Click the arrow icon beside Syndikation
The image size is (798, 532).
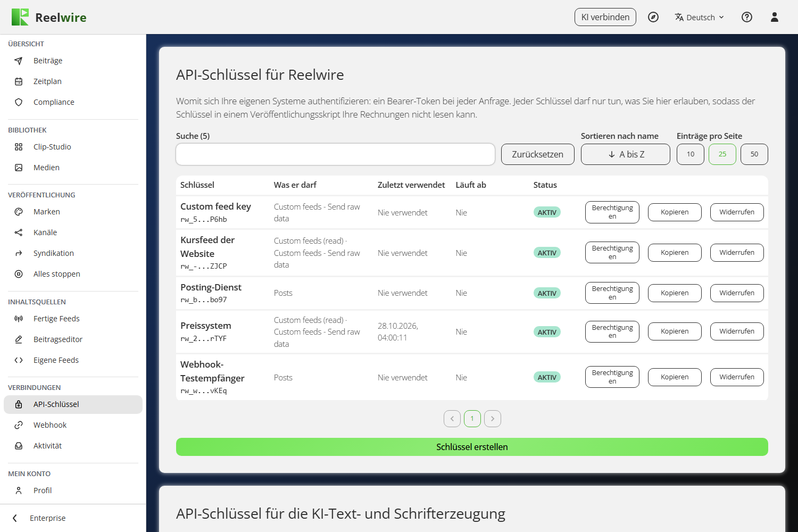pyautogui.click(x=19, y=253)
